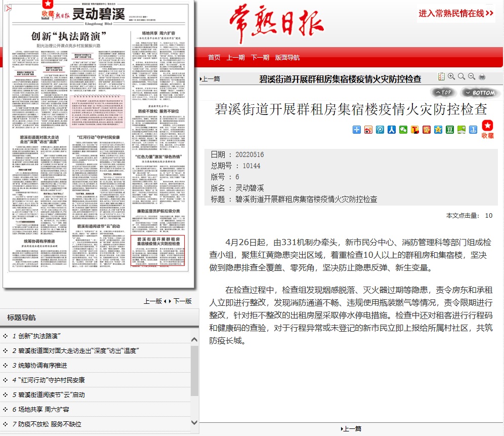Open title 7 防疫不放松 服务不缺位
Image resolution: width=504 pixels, height=436 pixels.
[47, 424]
